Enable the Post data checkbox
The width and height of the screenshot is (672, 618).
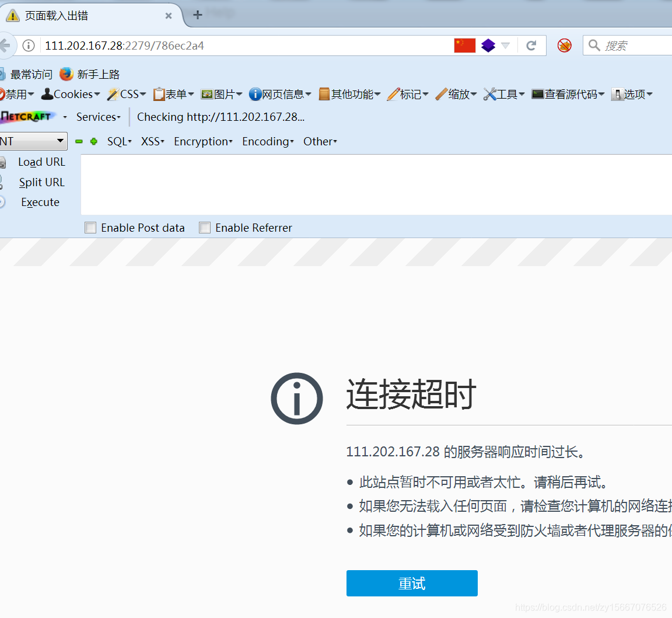(x=90, y=228)
